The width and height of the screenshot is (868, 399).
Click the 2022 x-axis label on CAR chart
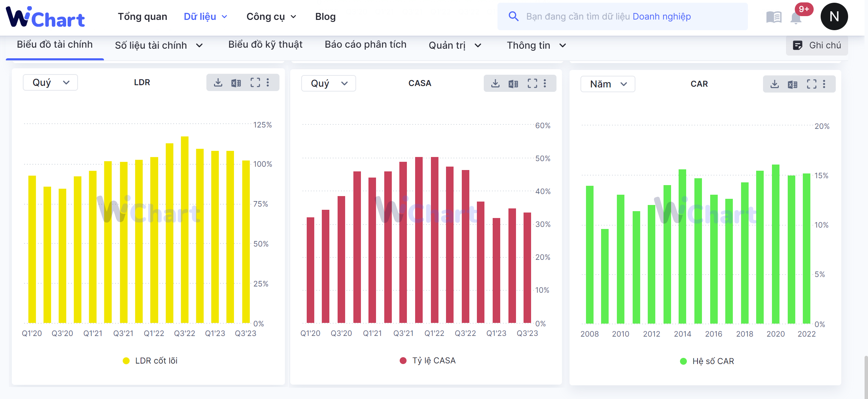pyautogui.click(x=807, y=334)
